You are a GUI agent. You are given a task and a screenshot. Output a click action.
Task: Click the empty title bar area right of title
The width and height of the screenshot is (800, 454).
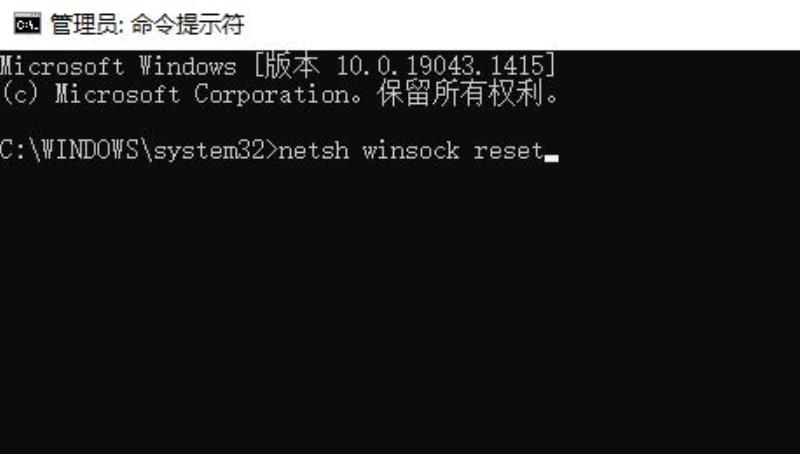click(520, 24)
